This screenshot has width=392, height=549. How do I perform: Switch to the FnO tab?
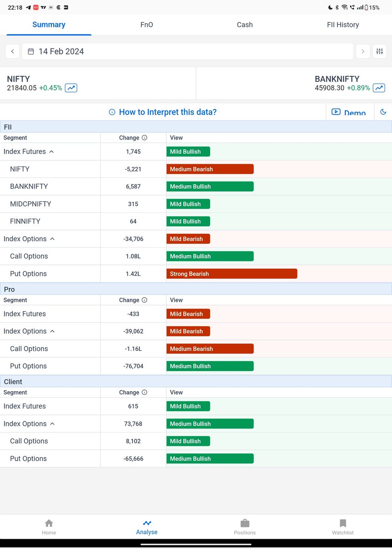point(146,25)
